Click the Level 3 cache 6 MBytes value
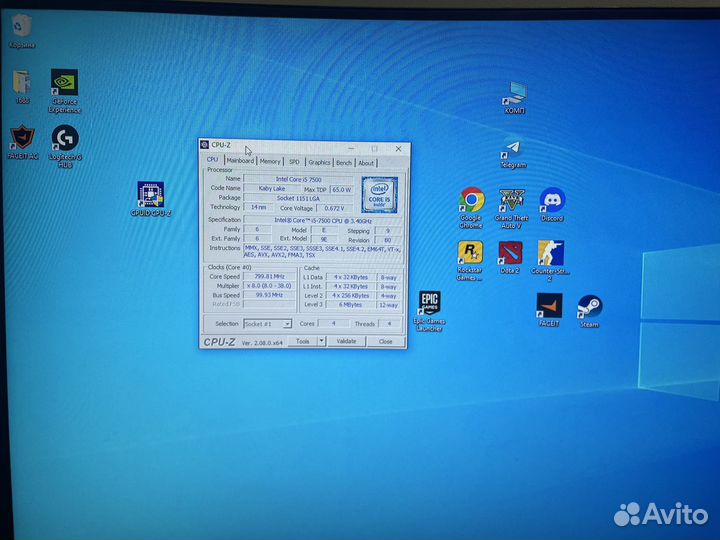The image size is (720, 540). [x=350, y=305]
